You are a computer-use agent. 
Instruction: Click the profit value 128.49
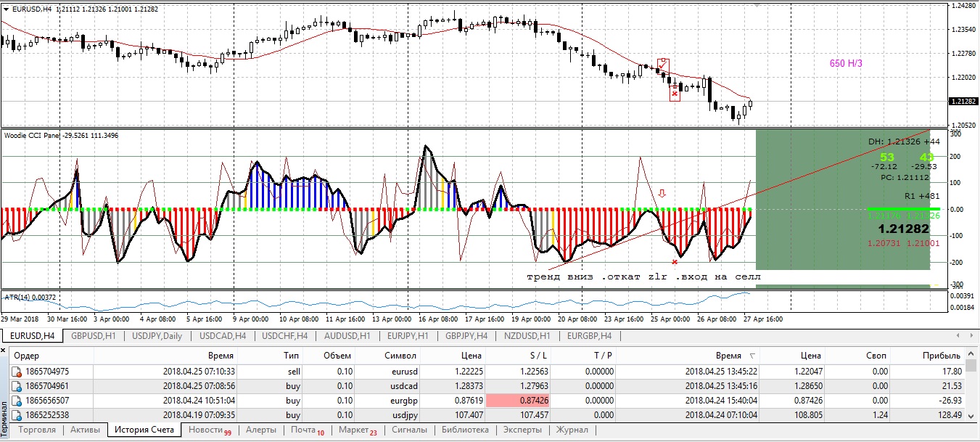click(948, 415)
